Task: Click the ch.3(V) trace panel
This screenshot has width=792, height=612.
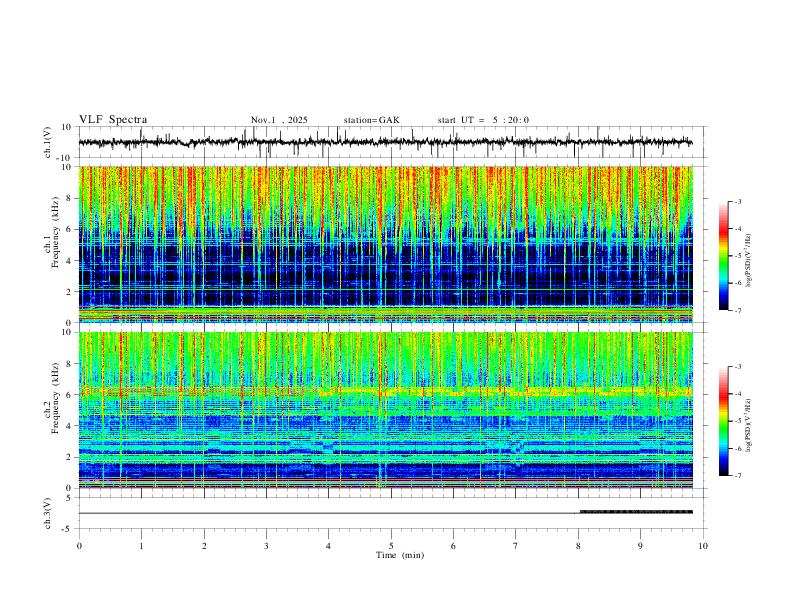Action: point(393,513)
